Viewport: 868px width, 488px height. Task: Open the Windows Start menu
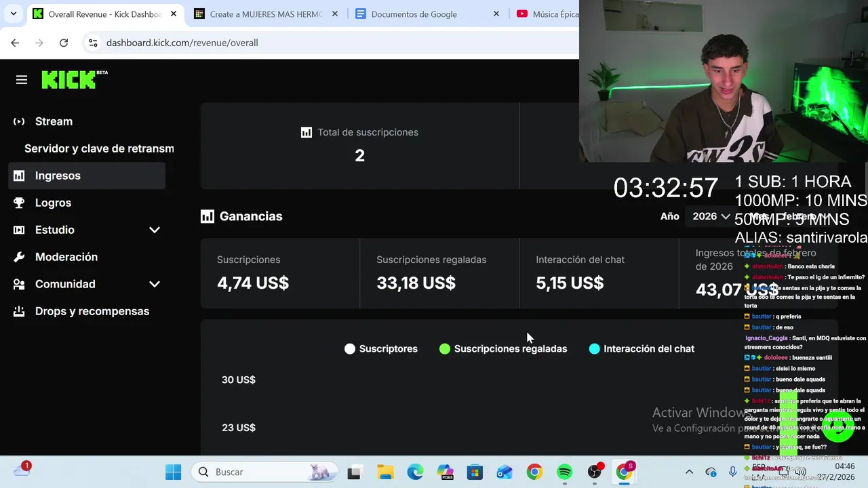click(x=174, y=472)
